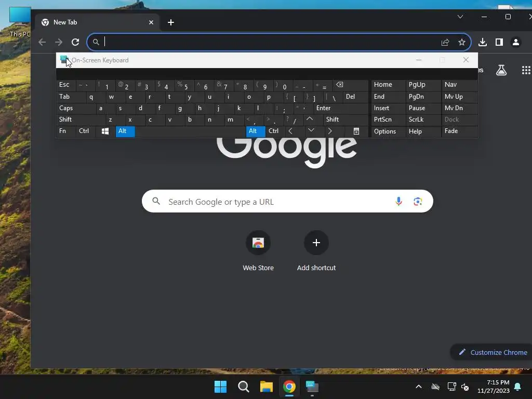Open the Chrome profile avatar
This screenshot has height=399, width=532.
click(516, 42)
